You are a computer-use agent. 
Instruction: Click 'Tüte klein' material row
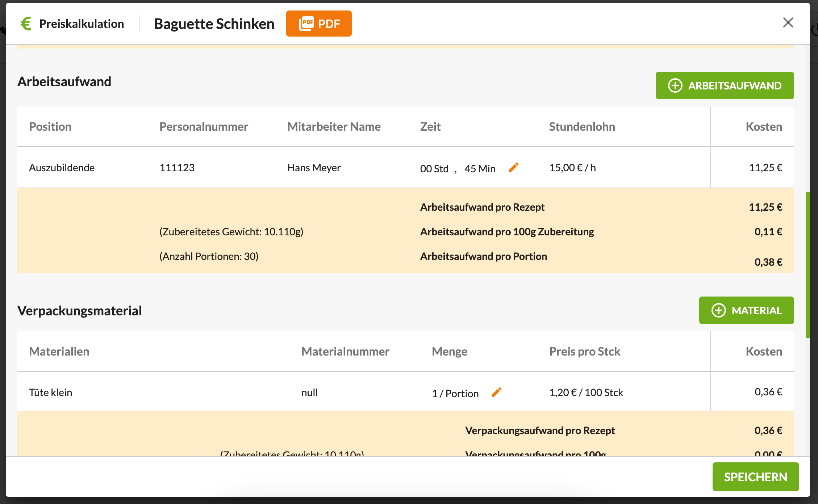tap(406, 391)
